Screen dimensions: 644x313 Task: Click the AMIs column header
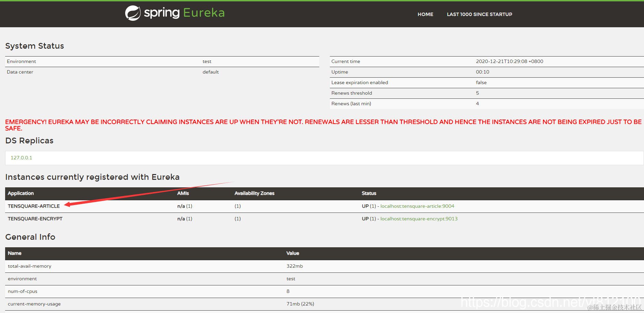pos(183,193)
